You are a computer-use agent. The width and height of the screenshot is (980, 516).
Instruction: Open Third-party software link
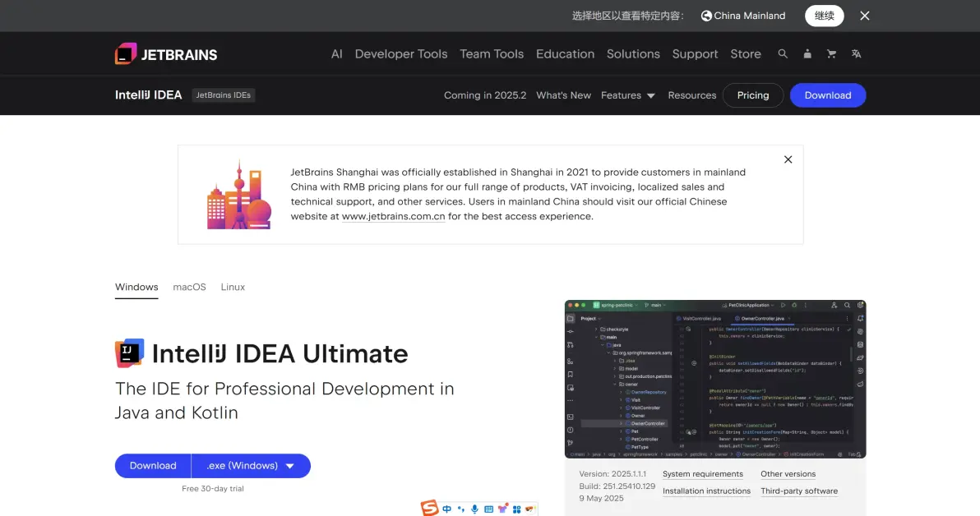tap(799, 491)
